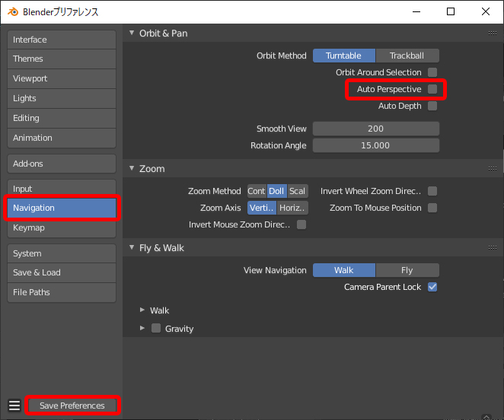Collapse the Zoom panel

132,168
